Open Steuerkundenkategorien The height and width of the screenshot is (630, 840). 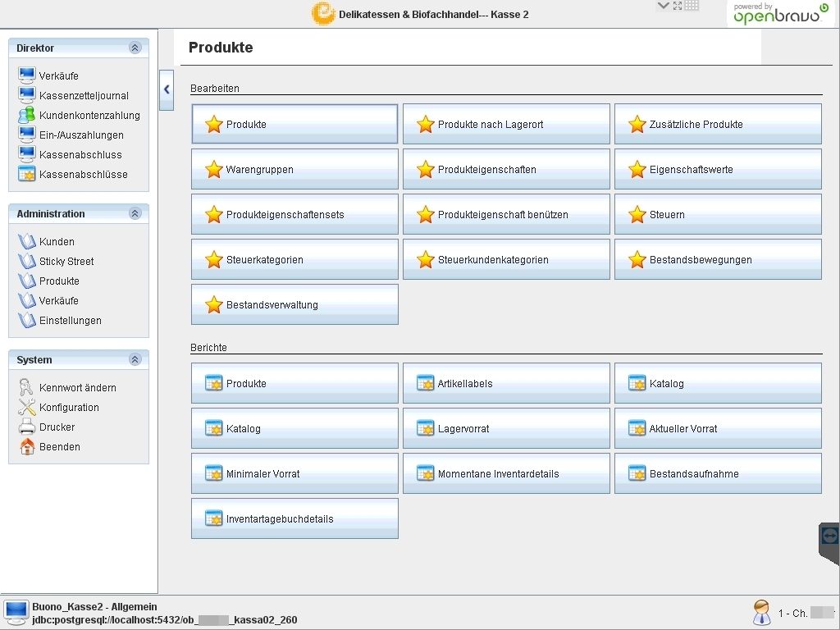click(x=506, y=259)
